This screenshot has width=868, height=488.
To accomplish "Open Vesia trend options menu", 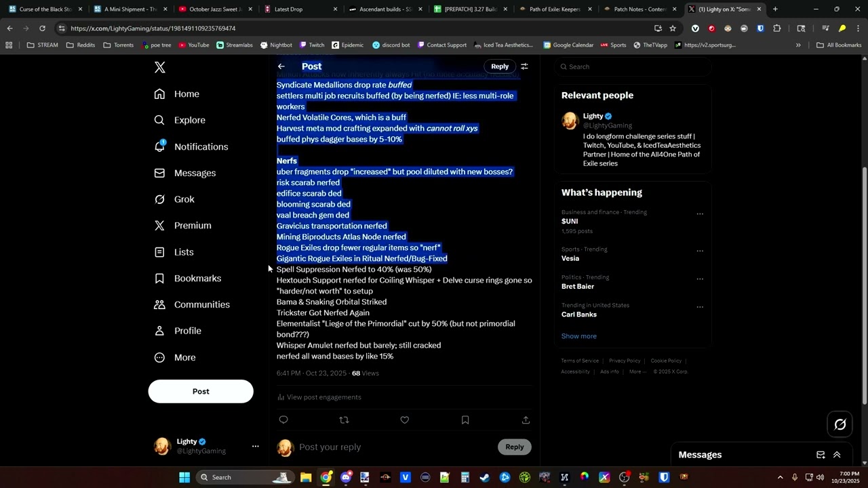I will tap(700, 251).
